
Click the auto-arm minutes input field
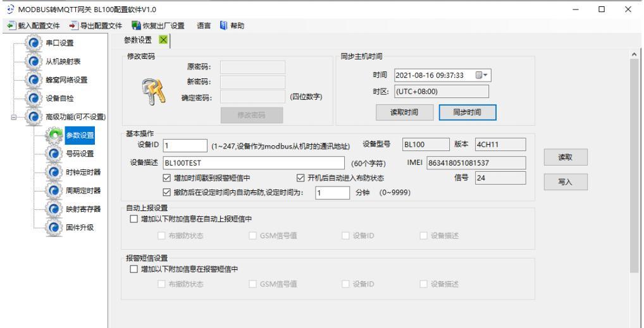tap(333, 193)
